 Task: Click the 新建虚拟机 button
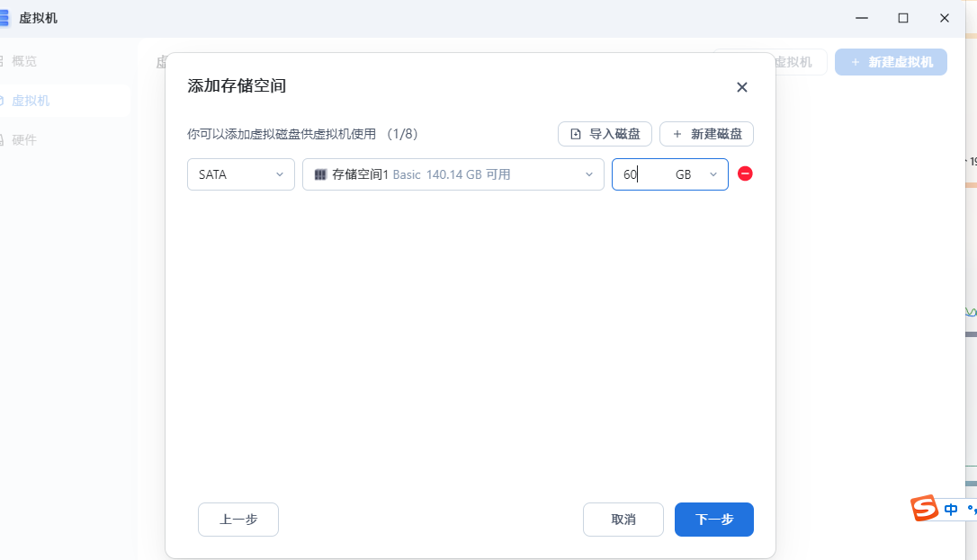tap(891, 62)
